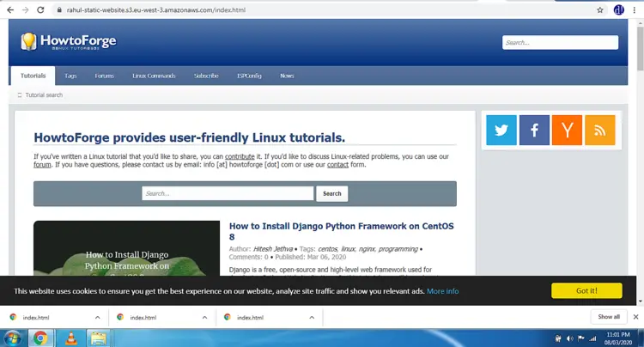Switch to the Forums tab
The width and height of the screenshot is (644, 347).
pos(104,76)
